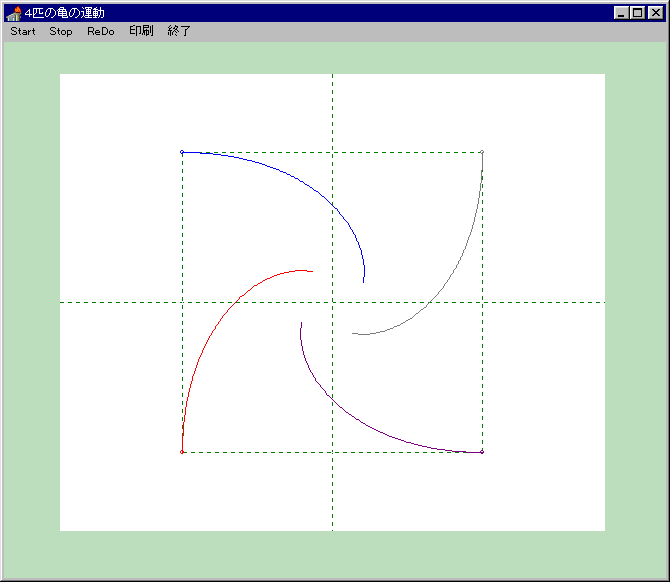Image resolution: width=670 pixels, height=582 pixels.
Task: Click the house icon in title bar
Action: [14, 13]
